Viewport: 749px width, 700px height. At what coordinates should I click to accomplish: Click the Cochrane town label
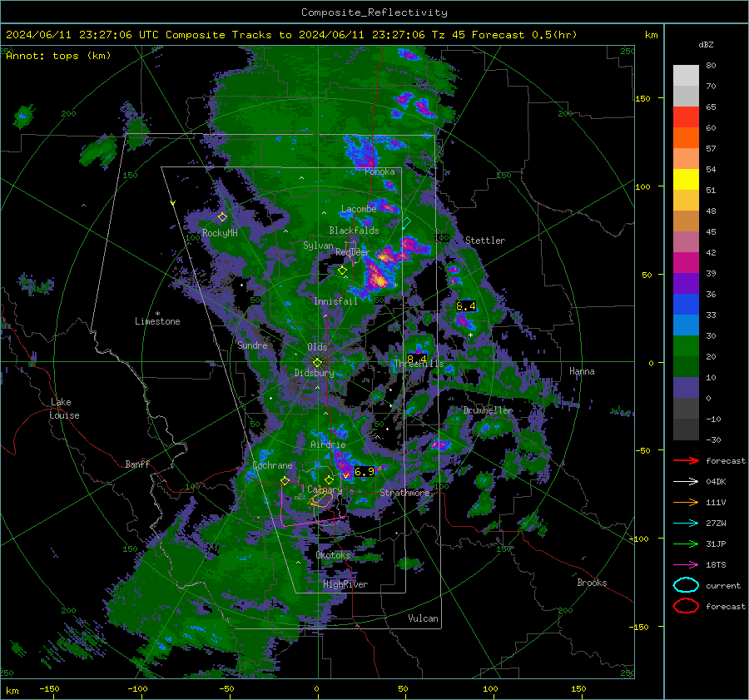click(x=272, y=465)
